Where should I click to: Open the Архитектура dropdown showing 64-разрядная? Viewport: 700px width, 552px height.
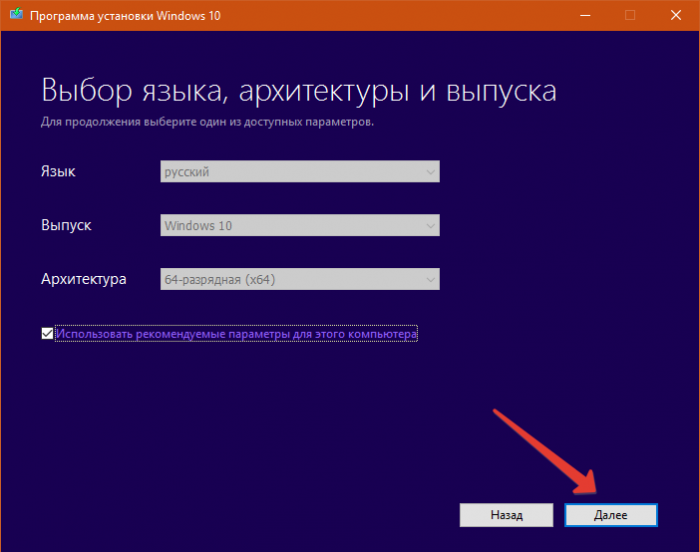pyautogui.click(x=300, y=279)
